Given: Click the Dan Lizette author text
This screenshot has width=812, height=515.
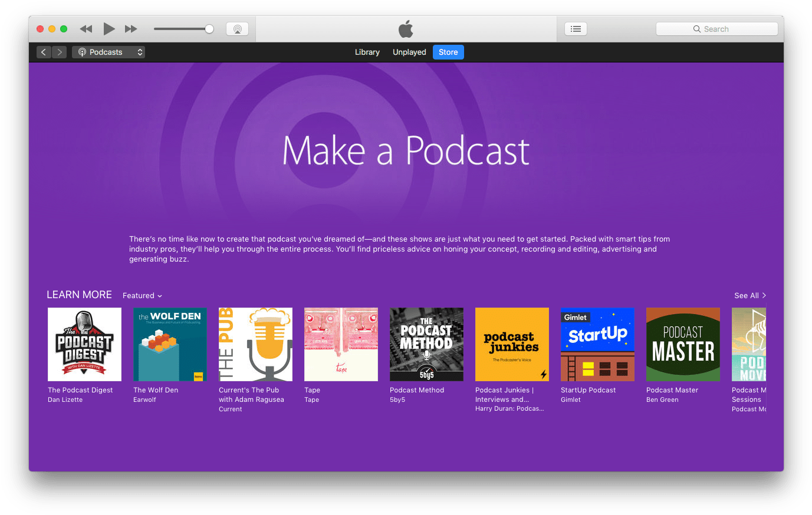Looking at the screenshot, I should click(x=65, y=400).
